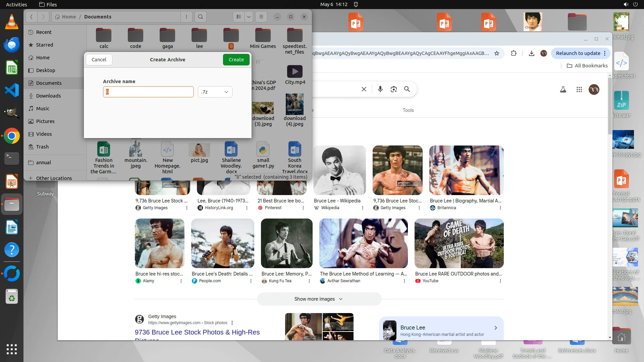Toggle Files list view button
The width and height of the screenshot is (644, 362).
(x=239, y=17)
